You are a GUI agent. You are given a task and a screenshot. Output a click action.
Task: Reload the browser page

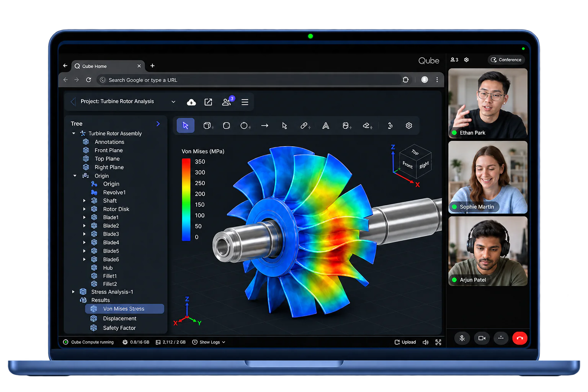(x=88, y=80)
